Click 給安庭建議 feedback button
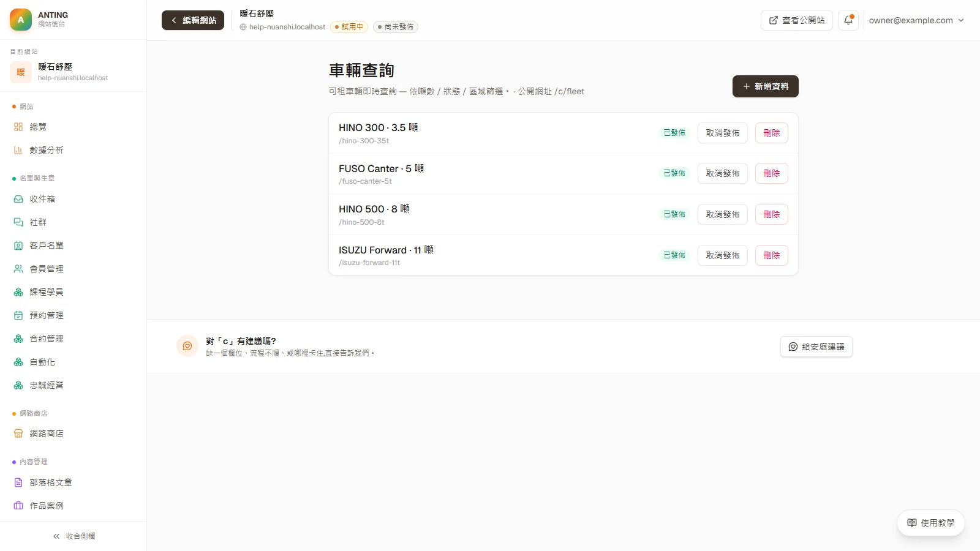This screenshot has height=551, width=980. click(816, 347)
